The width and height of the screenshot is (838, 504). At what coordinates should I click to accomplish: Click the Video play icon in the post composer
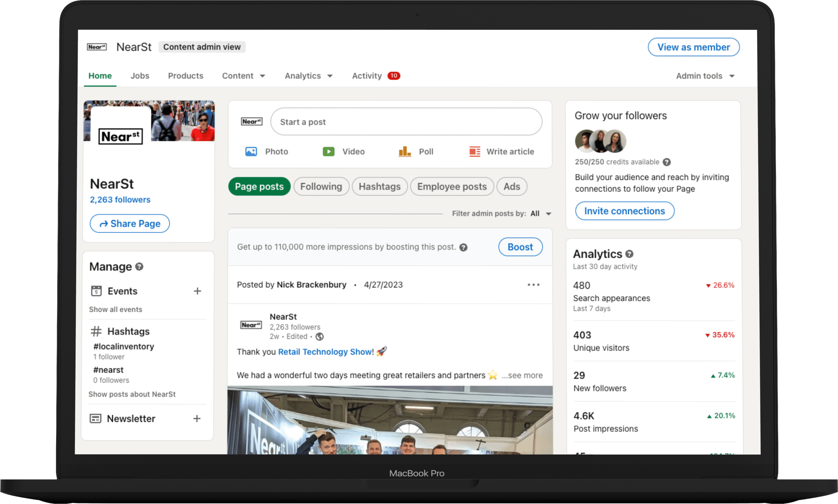pos(328,152)
